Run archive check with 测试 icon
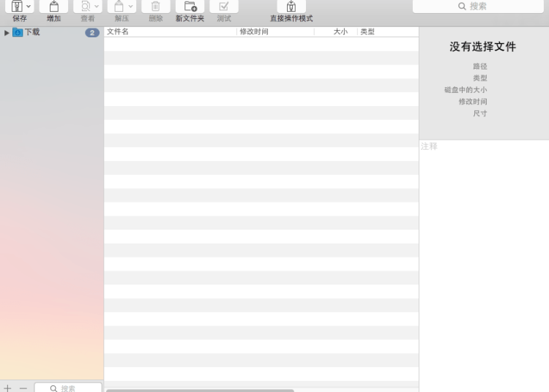 pyautogui.click(x=223, y=7)
